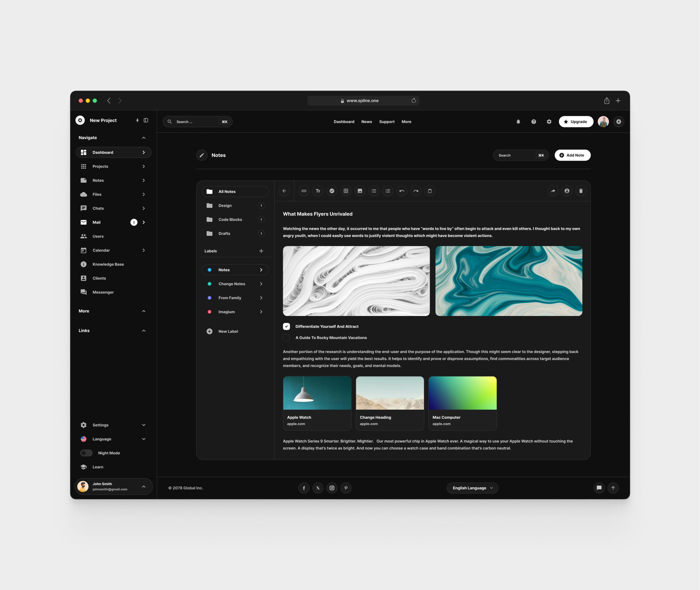Screen dimensions: 700x590
Task: Open News in the top navigation
Action: coord(367,122)
